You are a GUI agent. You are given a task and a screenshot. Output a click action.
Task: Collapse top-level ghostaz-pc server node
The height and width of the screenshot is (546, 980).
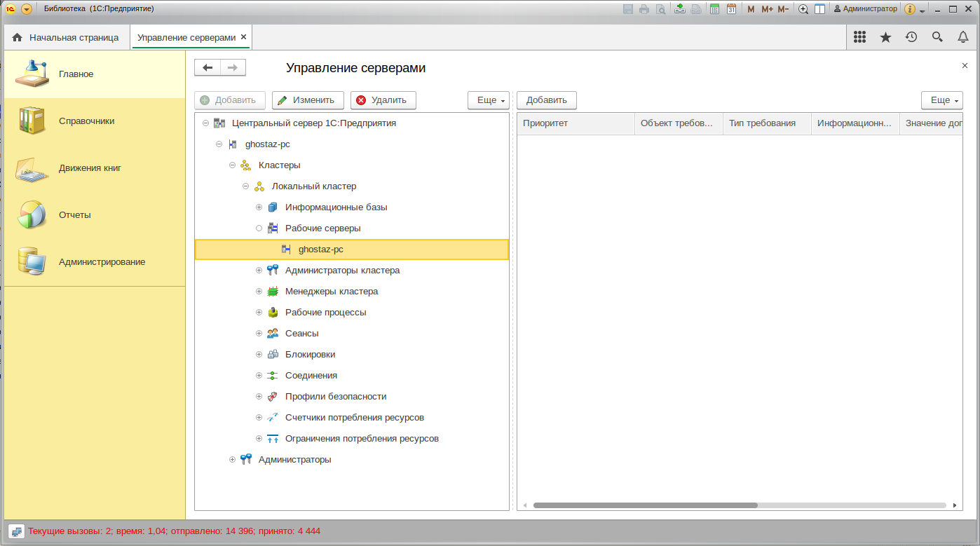click(219, 144)
